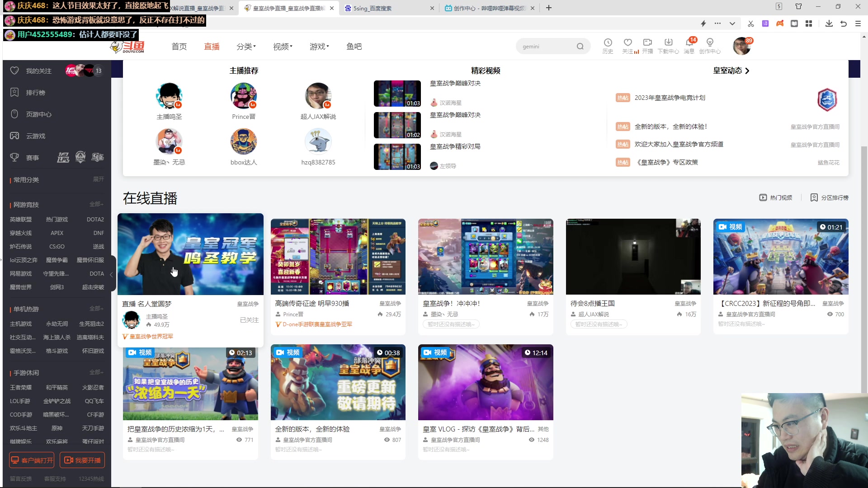868x488 pixels.
Task: Click the browser scissors screenshot icon
Action: (x=750, y=23)
